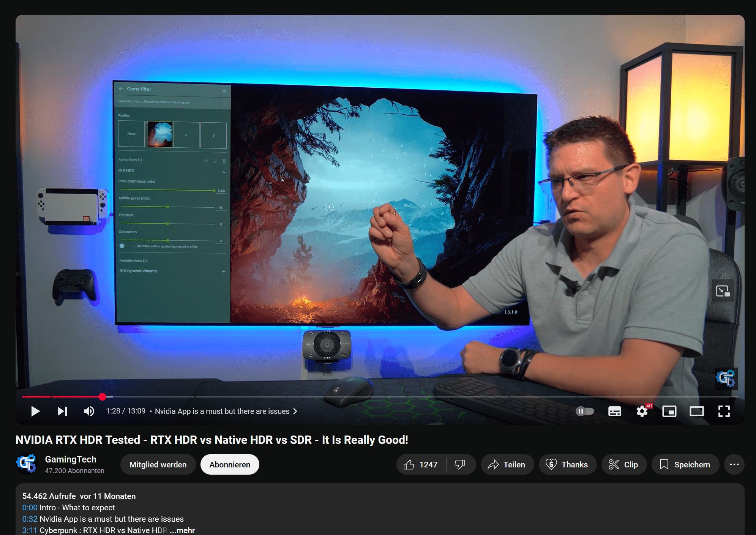
Task: Click the Mitglied werden button
Action: (158, 464)
